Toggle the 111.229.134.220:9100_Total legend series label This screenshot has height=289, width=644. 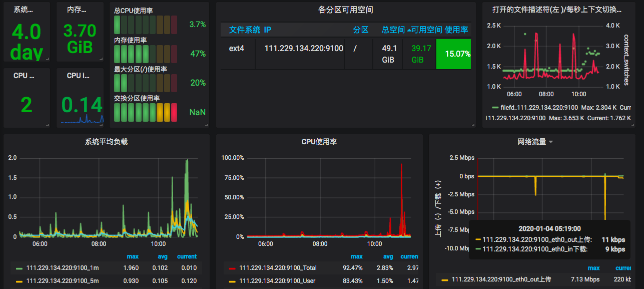point(278,268)
